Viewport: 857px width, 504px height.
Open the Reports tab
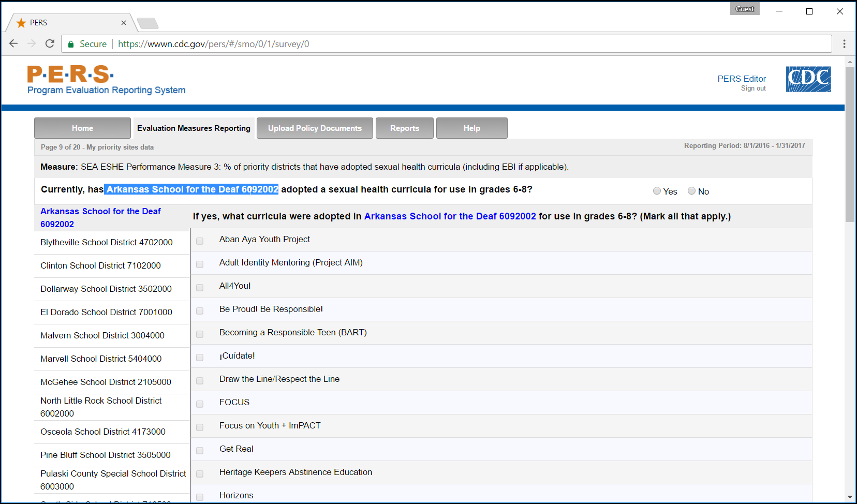404,128
